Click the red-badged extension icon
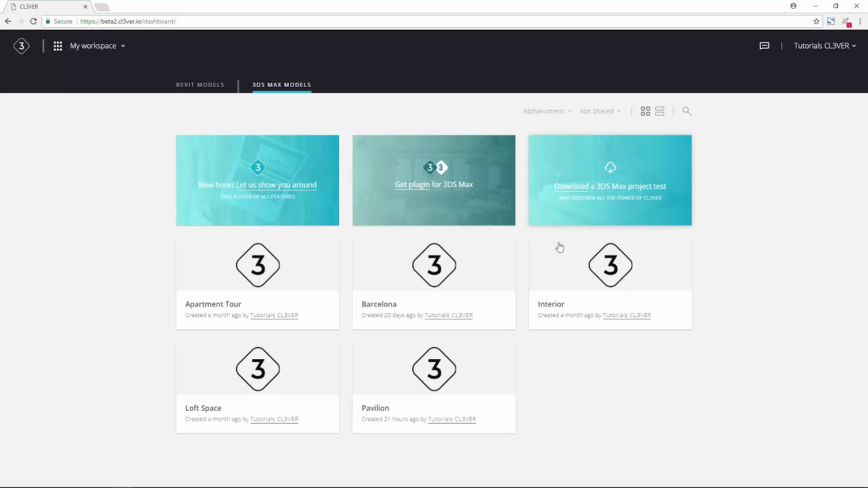The image size is (868, 488). (847, 22)
